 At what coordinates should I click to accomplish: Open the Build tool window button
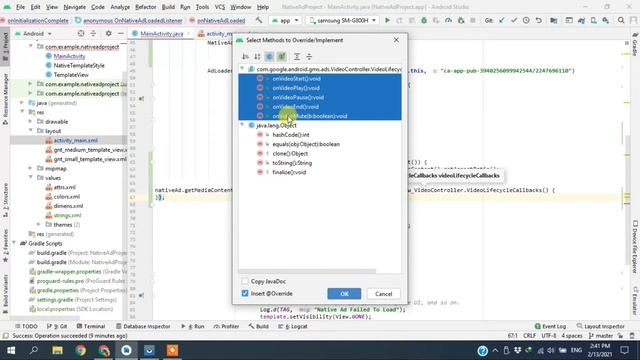pyautogui.click(x=258, y=326)
